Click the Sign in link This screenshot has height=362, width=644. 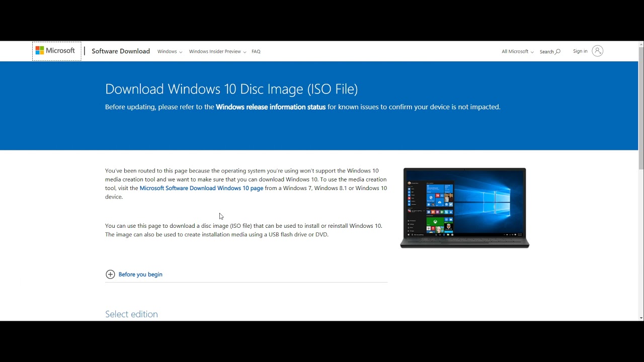pyautogui.click(x=580, y=51)
